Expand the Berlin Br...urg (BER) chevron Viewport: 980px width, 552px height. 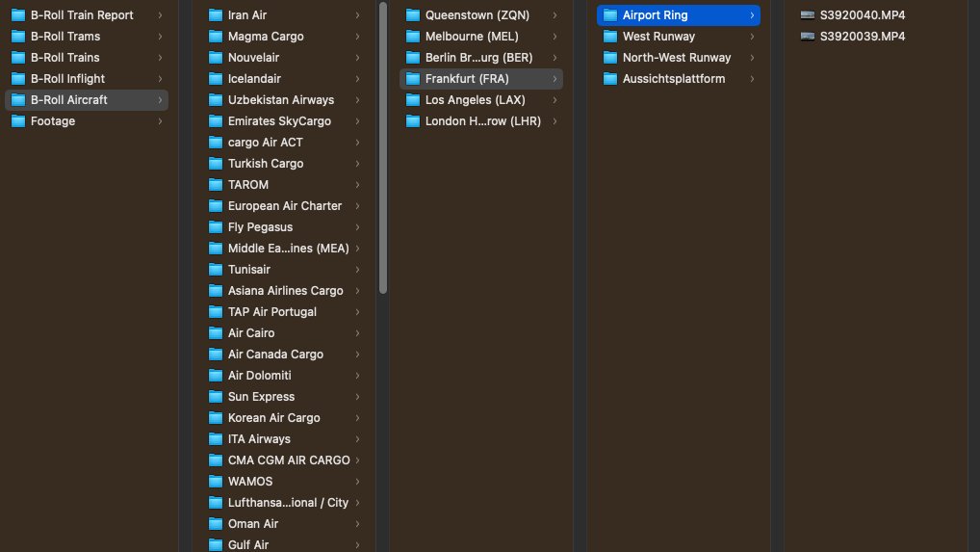pos(554,58)
